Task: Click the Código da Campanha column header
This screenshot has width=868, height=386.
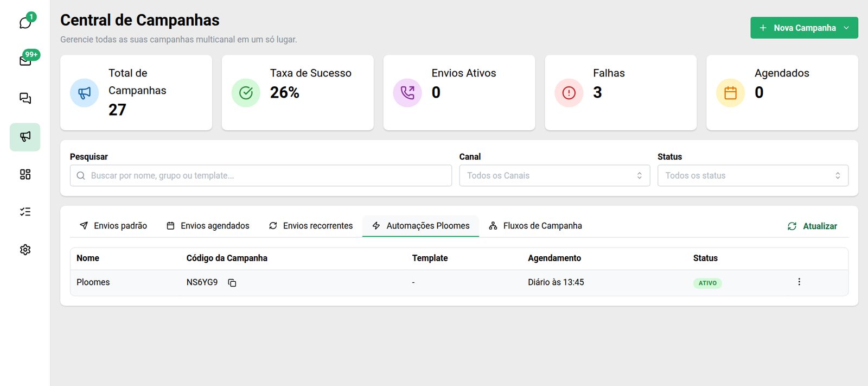Action: point(227,258)
